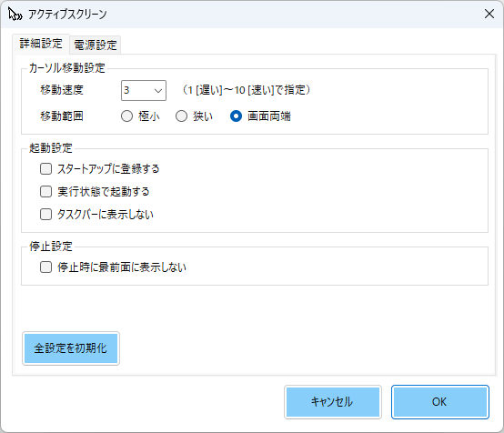Click the cursor app icon in title bar
Image resolution: width=504 pixels, height=433 pixels.
pyautogui.click(x=15, y=15)
